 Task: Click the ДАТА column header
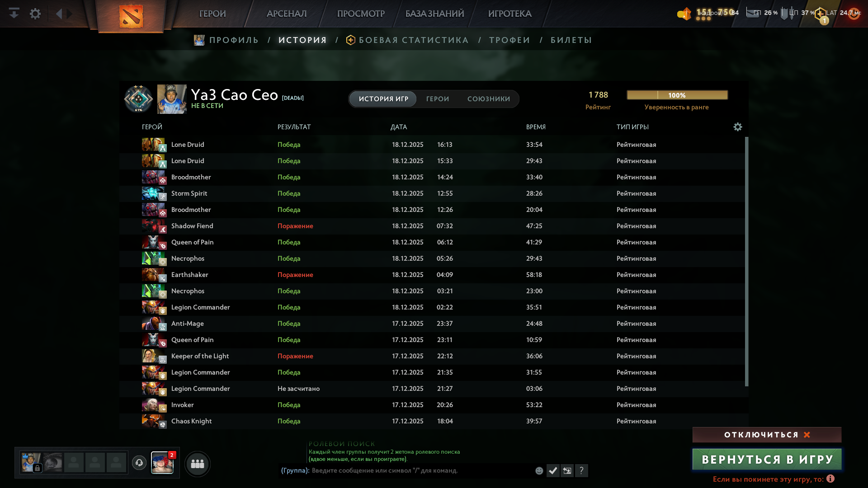pyautogui.click(x=399, y=127)
